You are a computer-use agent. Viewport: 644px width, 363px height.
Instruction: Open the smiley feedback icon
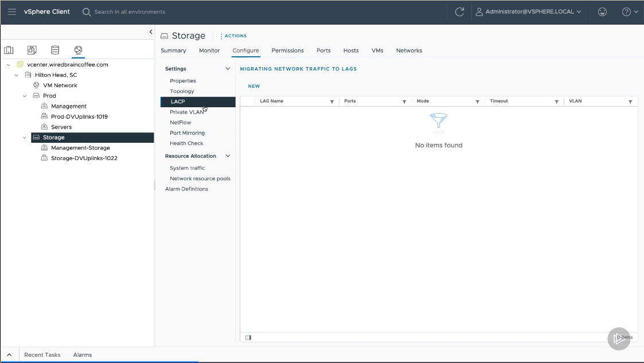(602, 11)
